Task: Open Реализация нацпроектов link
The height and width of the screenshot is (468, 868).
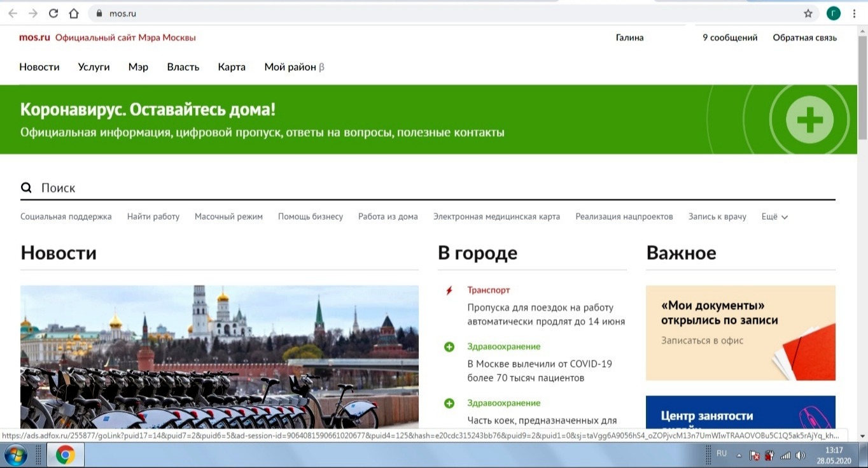Action: point(624,216)
